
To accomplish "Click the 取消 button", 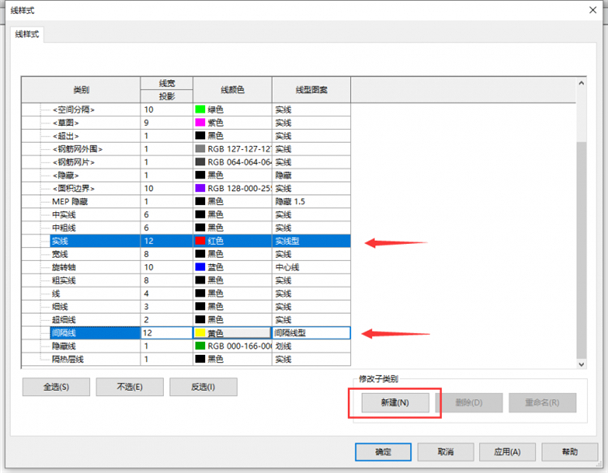I will pos(446,452).
